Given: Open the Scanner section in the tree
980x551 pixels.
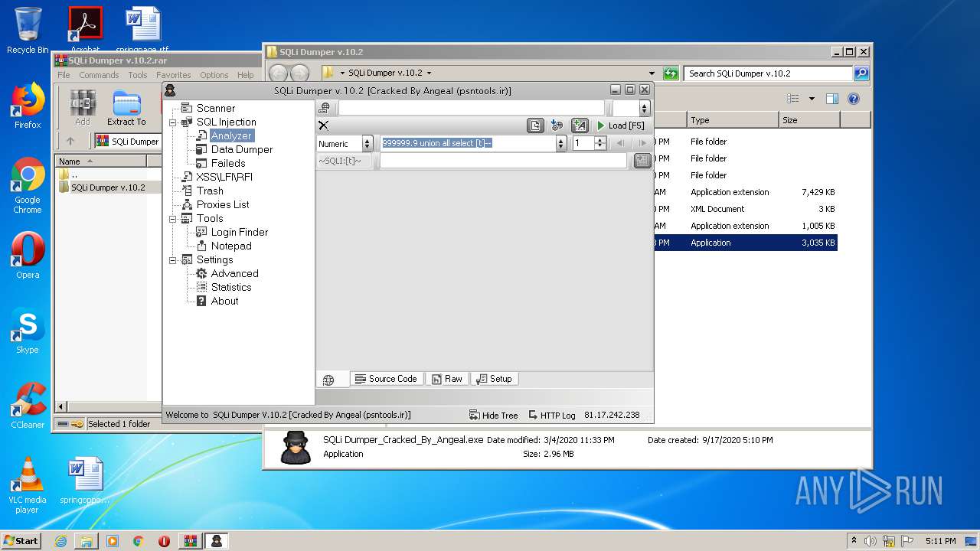Looking at the screenshot, I should [x=215, y=108].
